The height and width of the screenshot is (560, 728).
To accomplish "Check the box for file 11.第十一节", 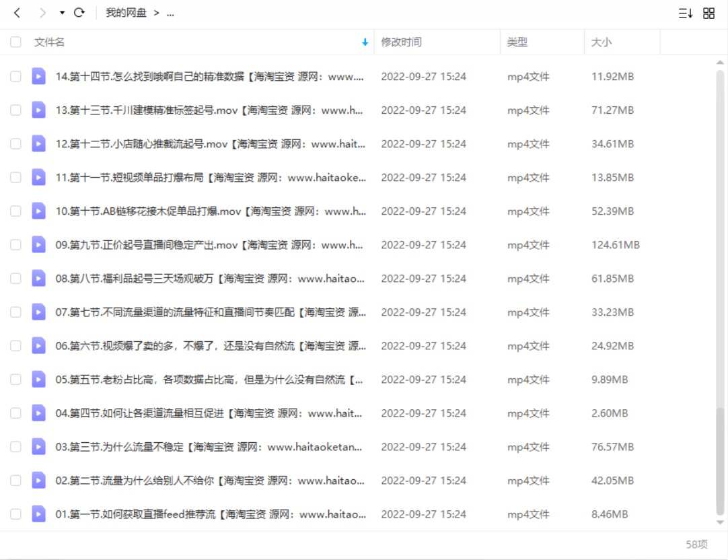I will (x=15, y=178).
